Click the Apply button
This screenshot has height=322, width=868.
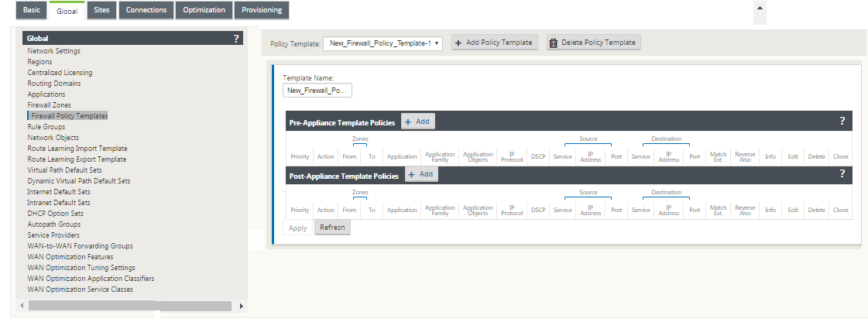click(298, 228)
